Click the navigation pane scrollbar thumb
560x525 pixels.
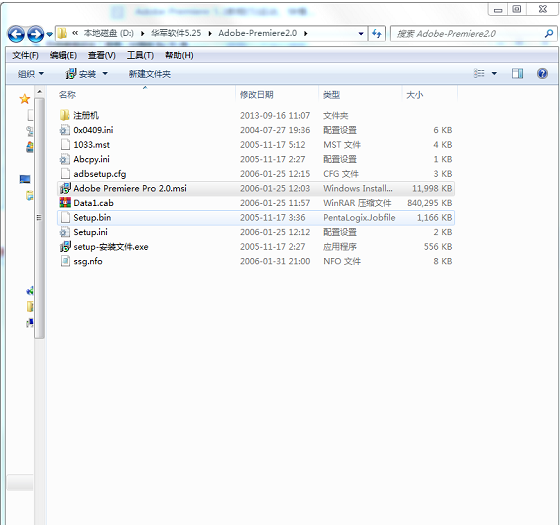click(x=39, y=217)
